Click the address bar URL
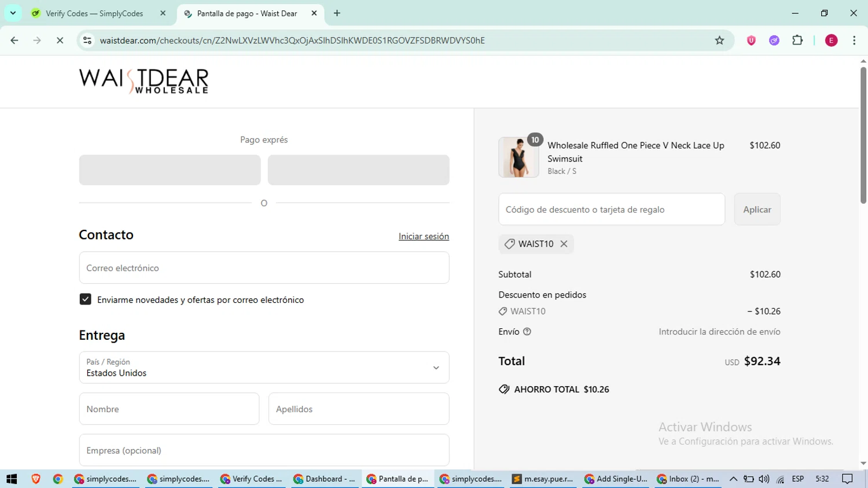Image resolution: width=868 pixels, height=488 pixels. point(292,41)
